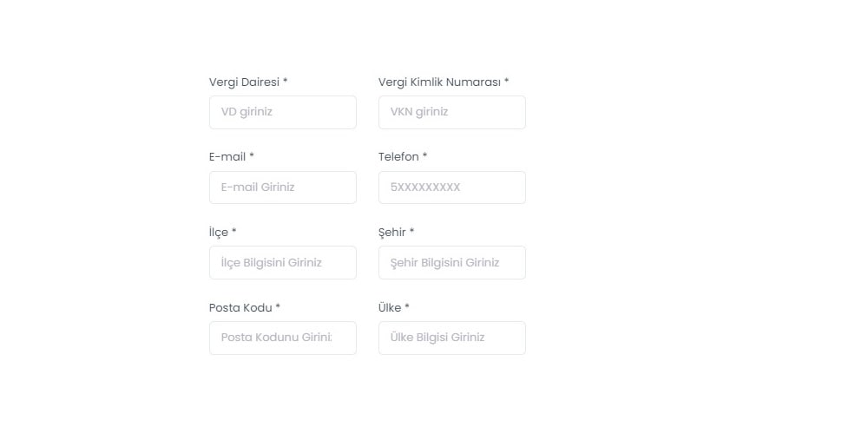Select the Şehir label text
The height and width of the screenshot is (434, 868).
coord(392,233)
